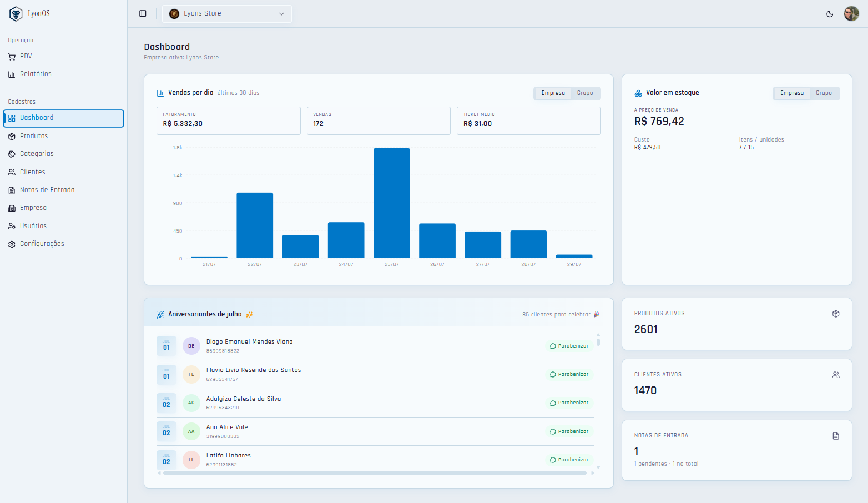Image resolution: width=868 pixels, height=503 pixels.
Task: Open the user avatar menu
Action: [851, 14]
